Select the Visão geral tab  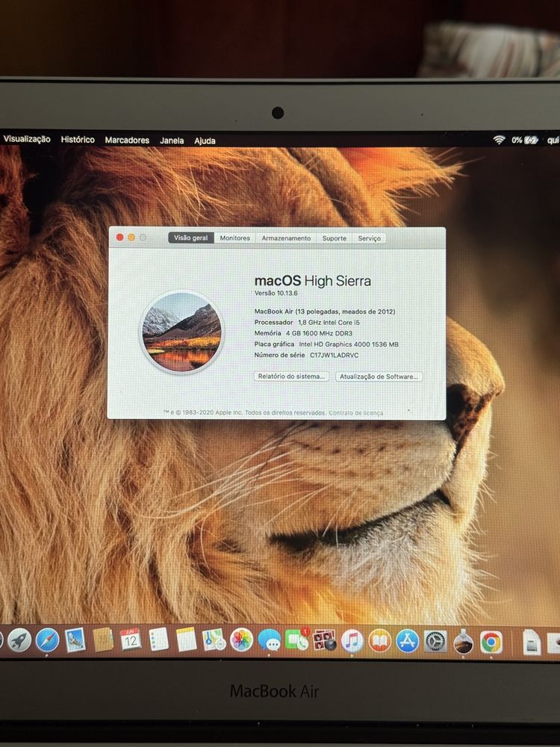pos(191,238)
